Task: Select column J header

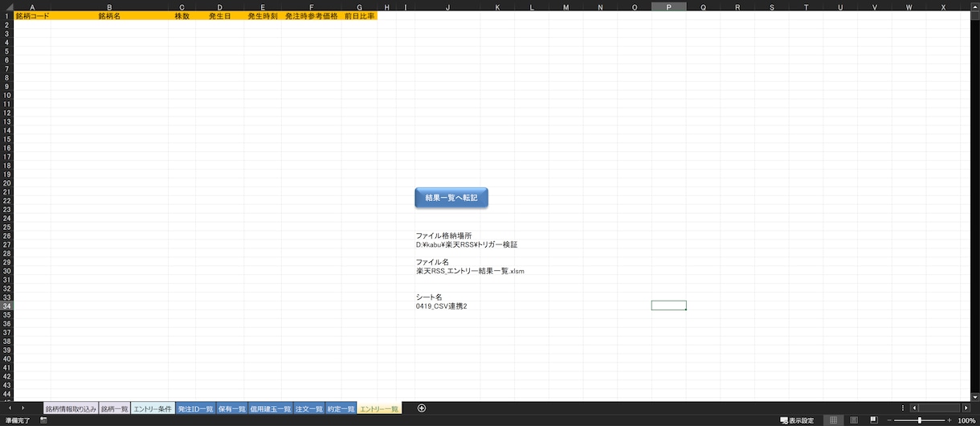Action: click(447, 6)
